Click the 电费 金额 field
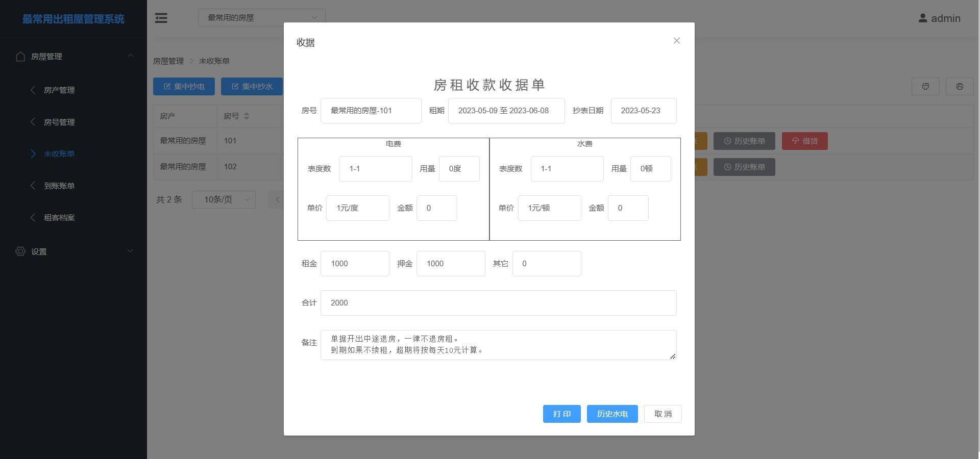This screenshot has height=459, width=980. click(437, 208)
